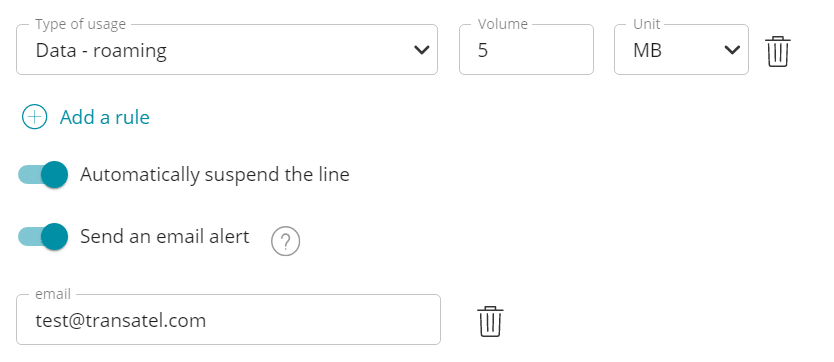
Task: Click the 'email' field label
Action: [x=53, y=294]
